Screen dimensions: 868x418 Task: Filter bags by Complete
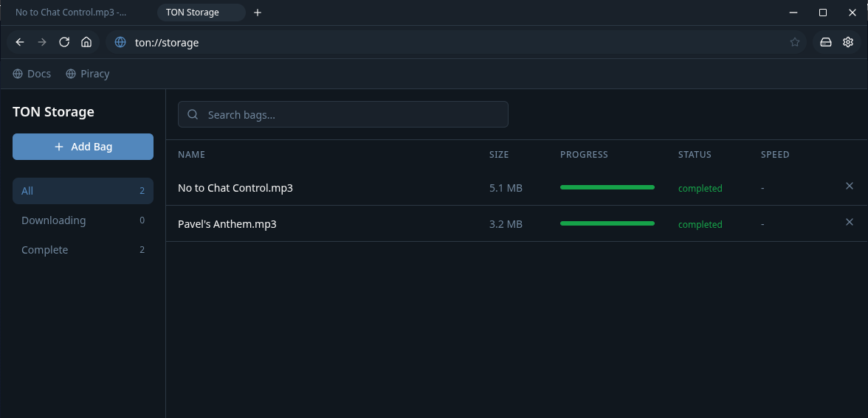click(x=83, y=250)
